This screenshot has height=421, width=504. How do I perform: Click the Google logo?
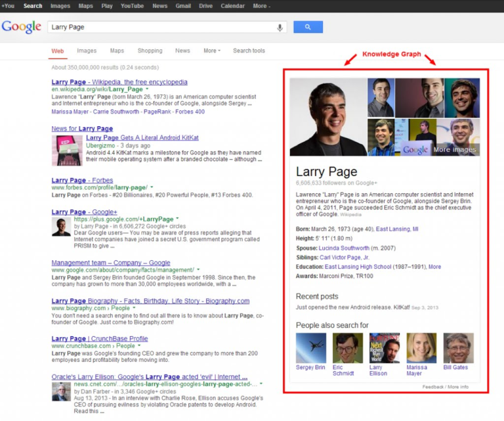point(22,27)
